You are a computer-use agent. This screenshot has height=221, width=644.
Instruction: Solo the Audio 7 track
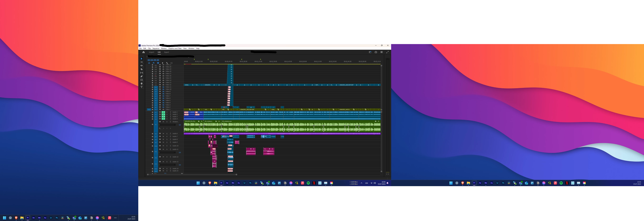click(167, 137)
